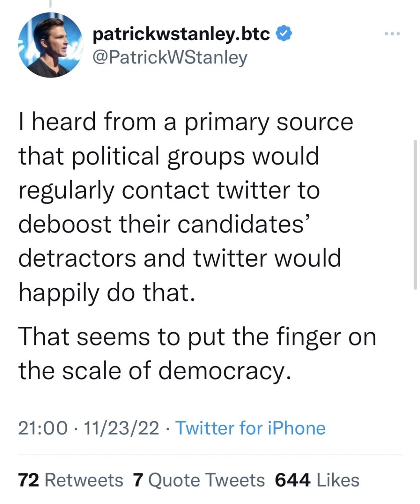Open the author's profile picture

pyautogui.click(x=50, y=45)
